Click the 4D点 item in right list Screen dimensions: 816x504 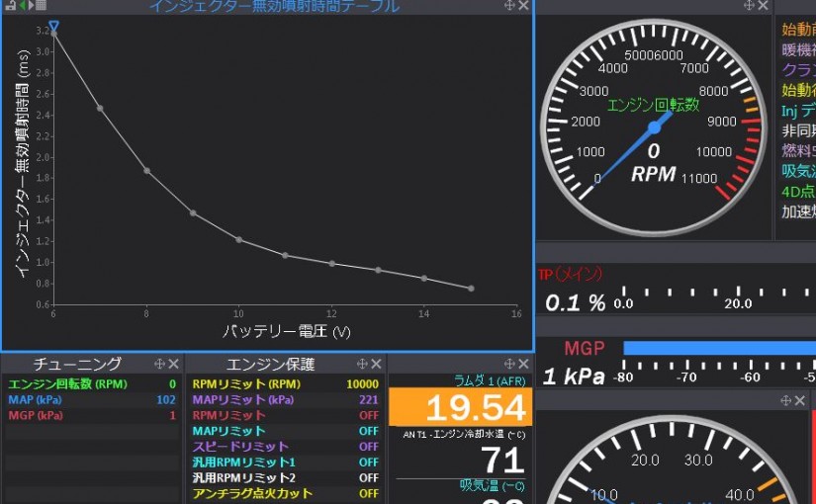click(x=798, y=192)
